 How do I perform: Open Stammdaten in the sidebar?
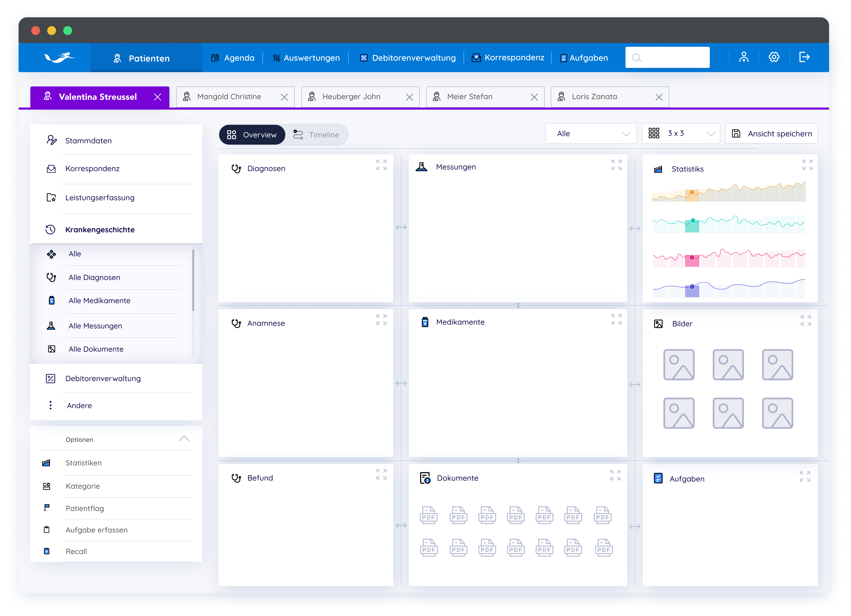coord(116,141)
